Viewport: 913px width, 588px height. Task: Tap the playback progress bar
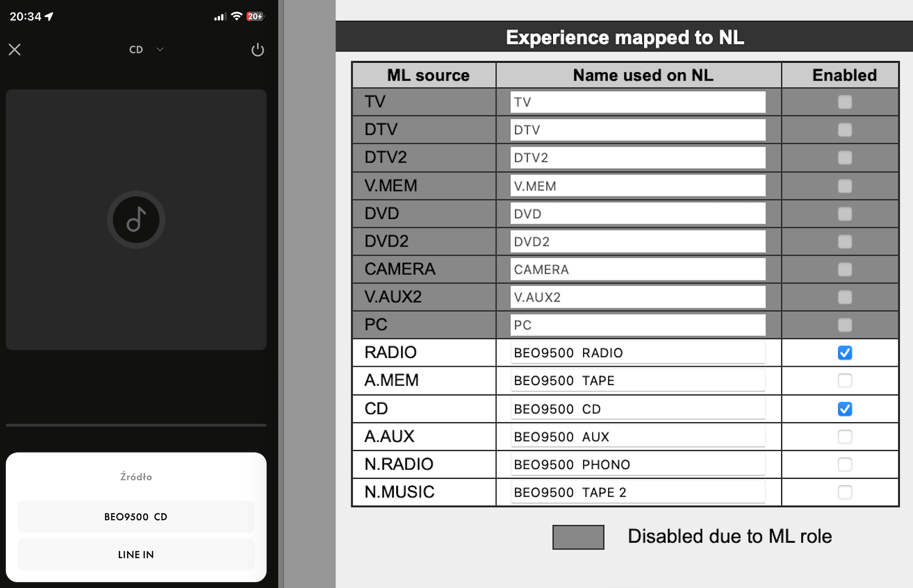point(136,425)
